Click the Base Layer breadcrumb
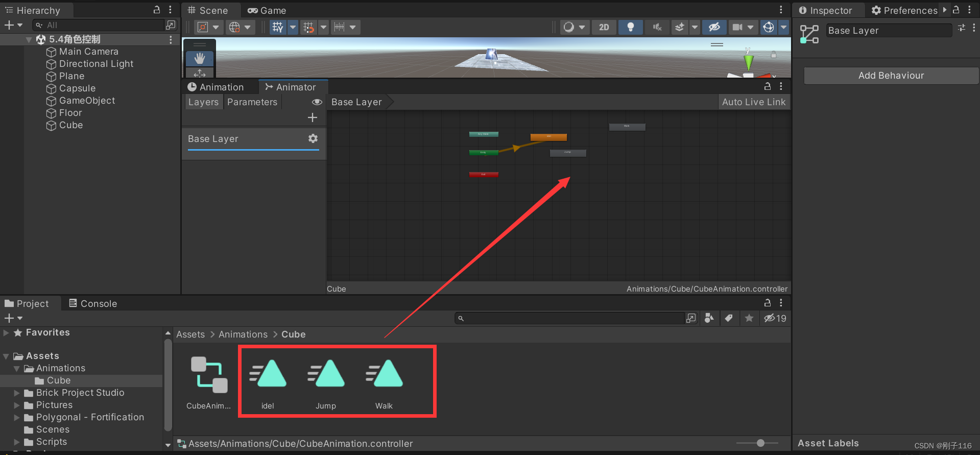This screenshot has width=980, height=455. (356, 102)
